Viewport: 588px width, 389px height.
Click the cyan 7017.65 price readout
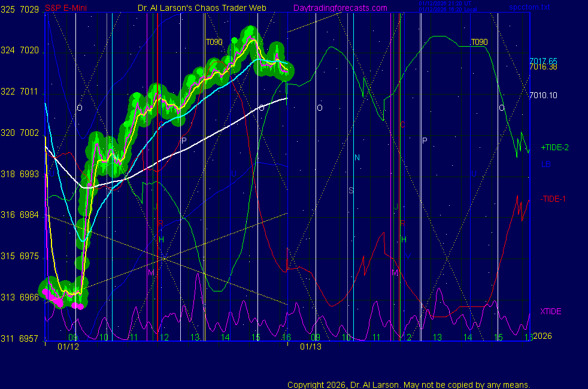tap(543, 61)
